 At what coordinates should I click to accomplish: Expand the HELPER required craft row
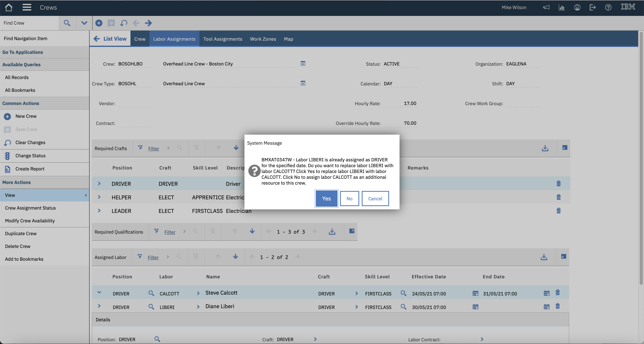coord(99,197)
